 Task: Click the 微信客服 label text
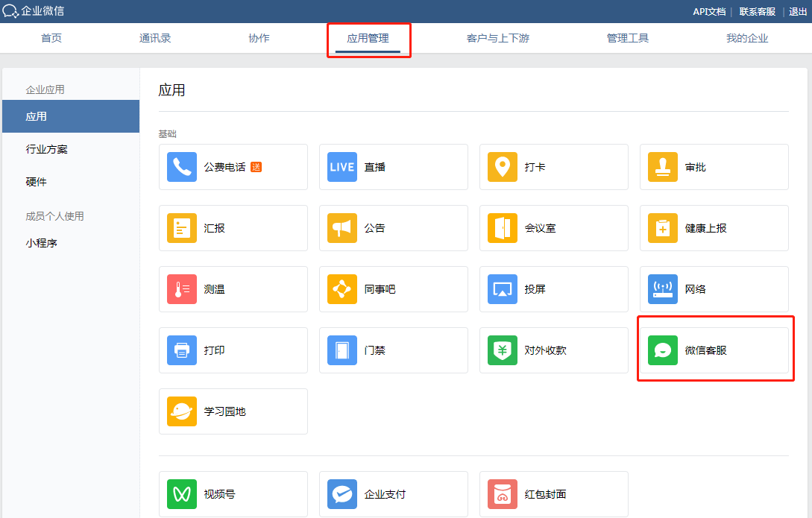706,350
